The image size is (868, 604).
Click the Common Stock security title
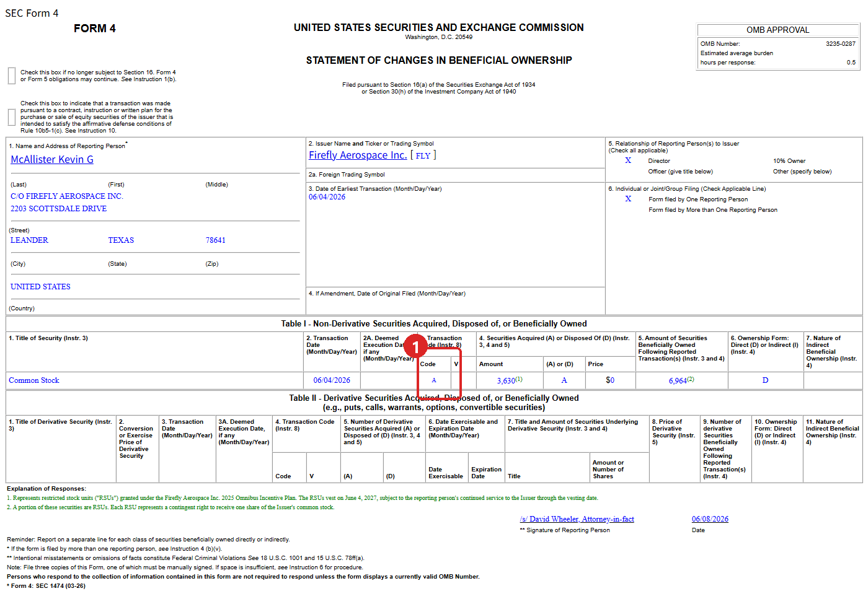tap(34, 380)
